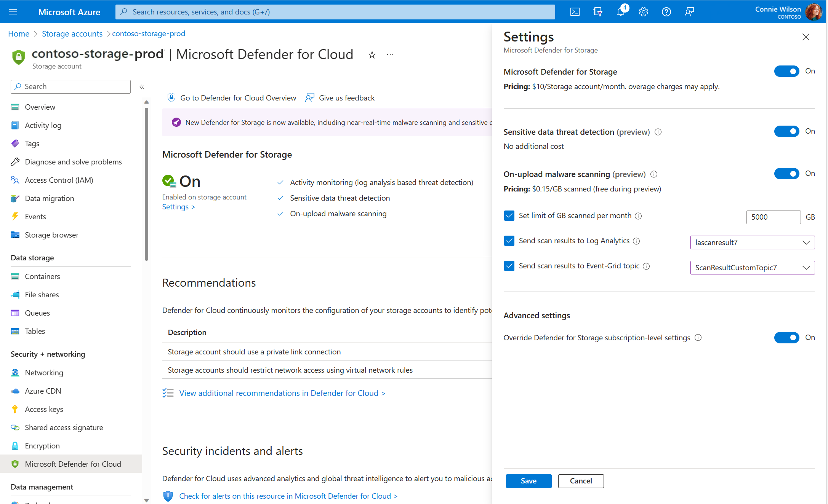Image resolution: width=828 pixels, height=504 pixels.
Task: Select the Encryption sidebar icon
Action: 15,445
